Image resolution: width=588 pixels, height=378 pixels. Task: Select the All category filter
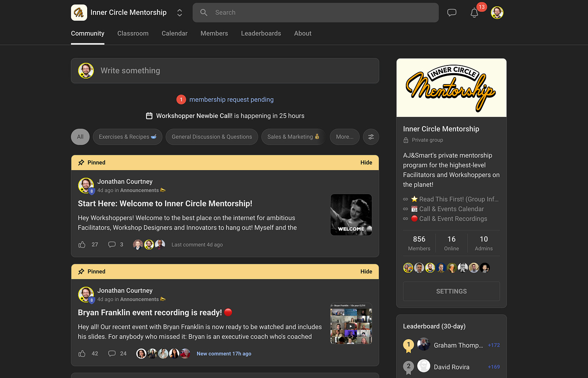(x=80, y=137)
